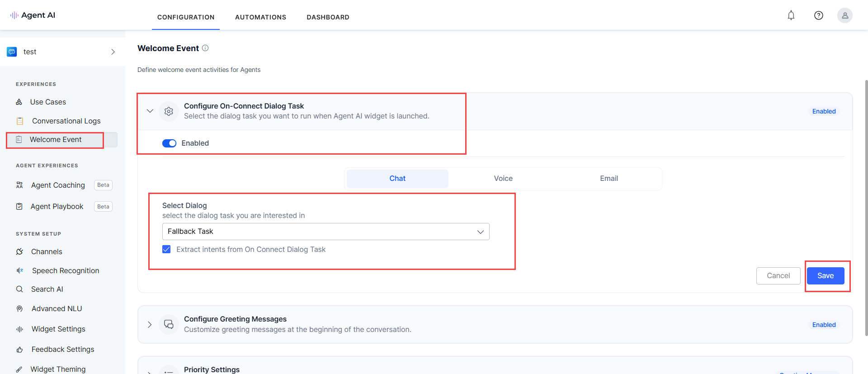Open Search AI in sidebar
The height and width of the screenshot is (374, 868).
tap(47, 289)
